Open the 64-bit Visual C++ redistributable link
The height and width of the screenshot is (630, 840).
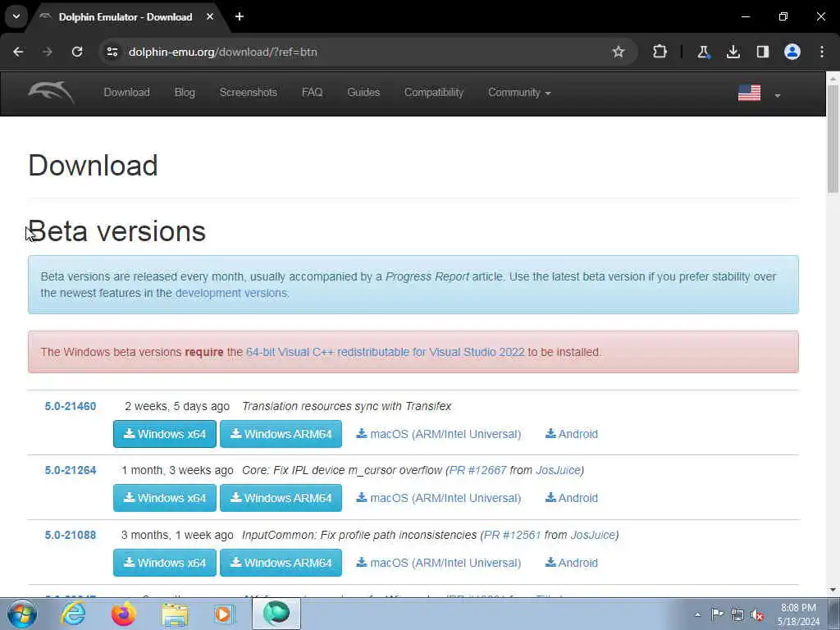pyautogui.click(x=386, y=352)
